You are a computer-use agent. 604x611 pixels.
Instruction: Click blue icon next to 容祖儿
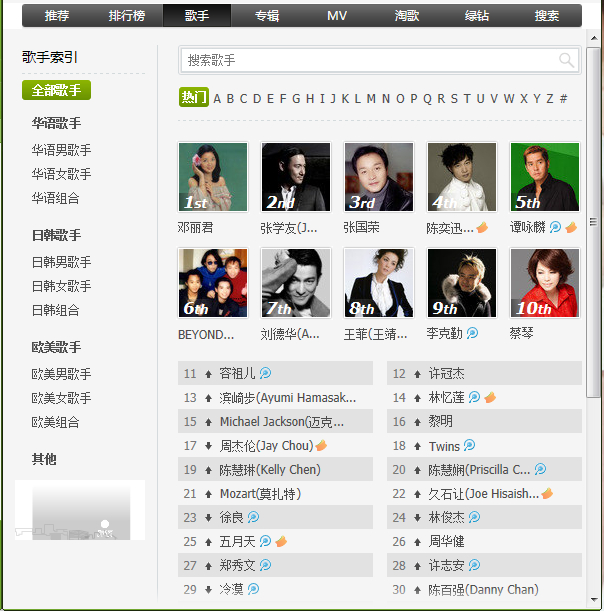265,373
